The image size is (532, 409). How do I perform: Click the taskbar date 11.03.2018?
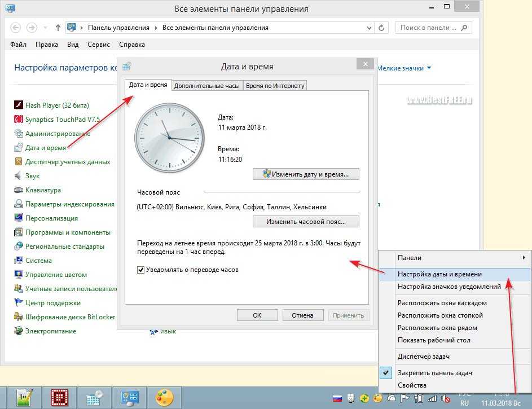[501, 403]
